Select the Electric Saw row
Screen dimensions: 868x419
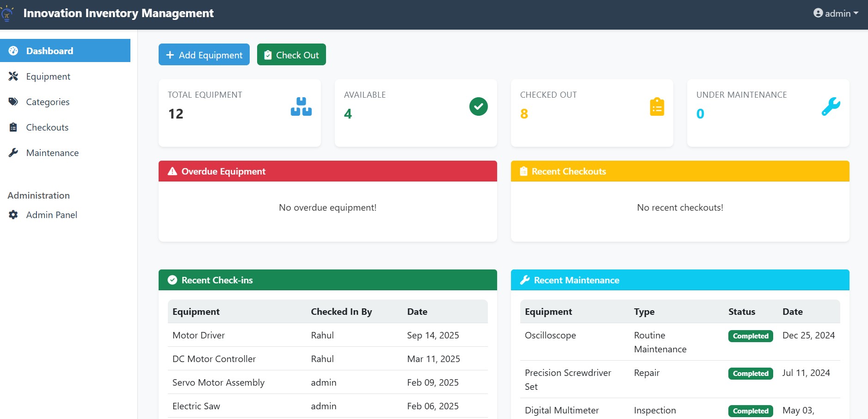[327, 406]
